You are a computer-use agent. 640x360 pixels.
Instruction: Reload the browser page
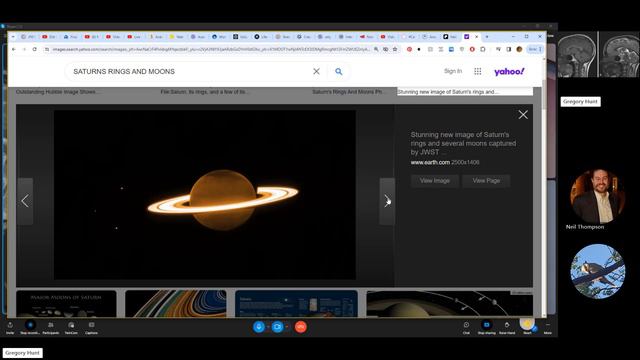tap(35, 49)
